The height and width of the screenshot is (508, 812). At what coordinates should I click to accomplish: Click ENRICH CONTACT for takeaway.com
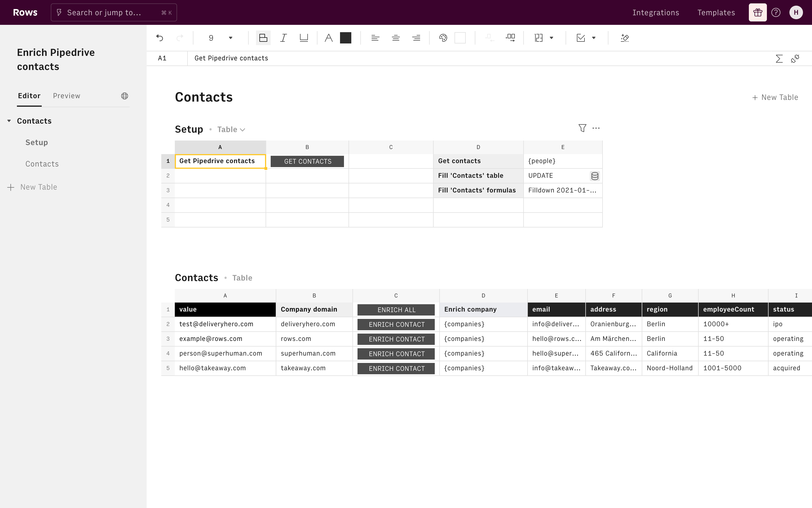[x=396, y=369]
